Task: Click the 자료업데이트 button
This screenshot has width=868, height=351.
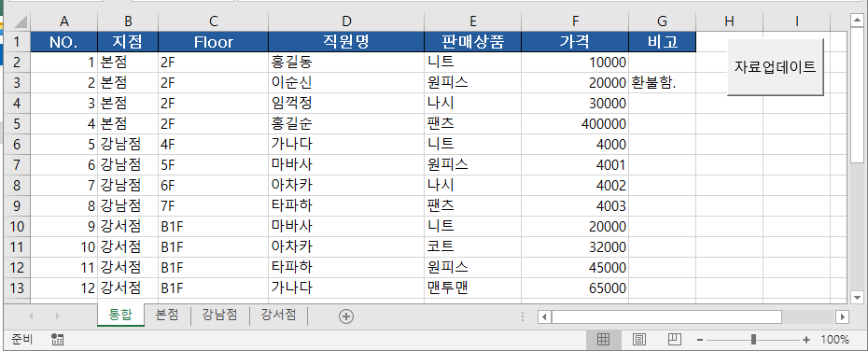Action: (775, 67)
